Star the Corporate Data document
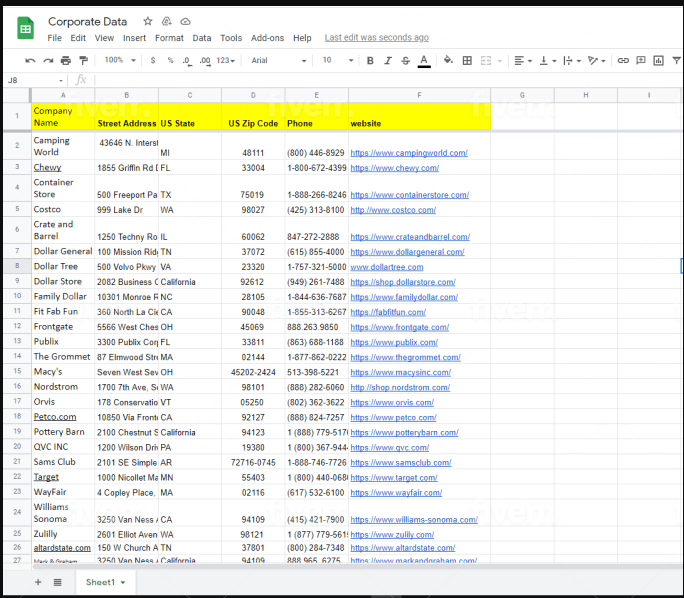684x598 pixels. tap(148, 21)
